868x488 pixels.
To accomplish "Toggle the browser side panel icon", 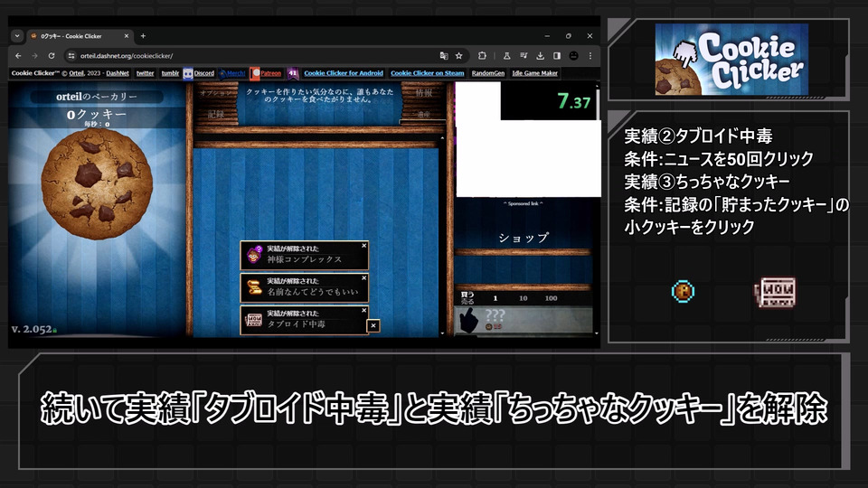I will coord(557,56).
